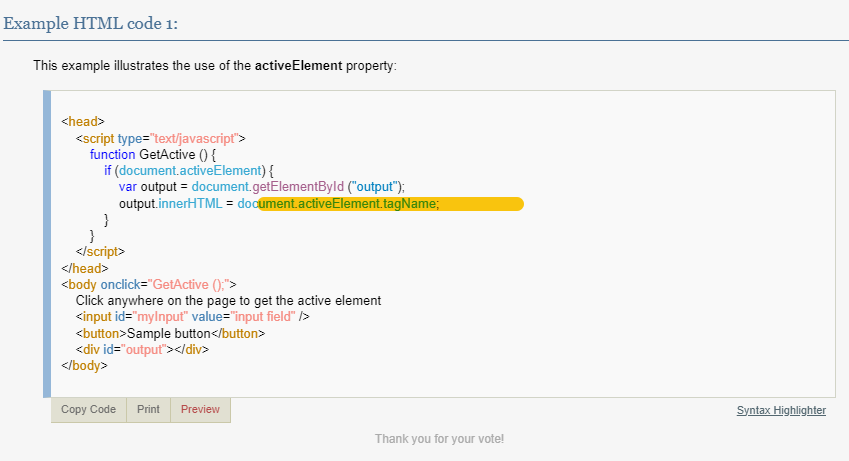
Task: Click the 'Sample button' code line
Action: click(169, 333)
